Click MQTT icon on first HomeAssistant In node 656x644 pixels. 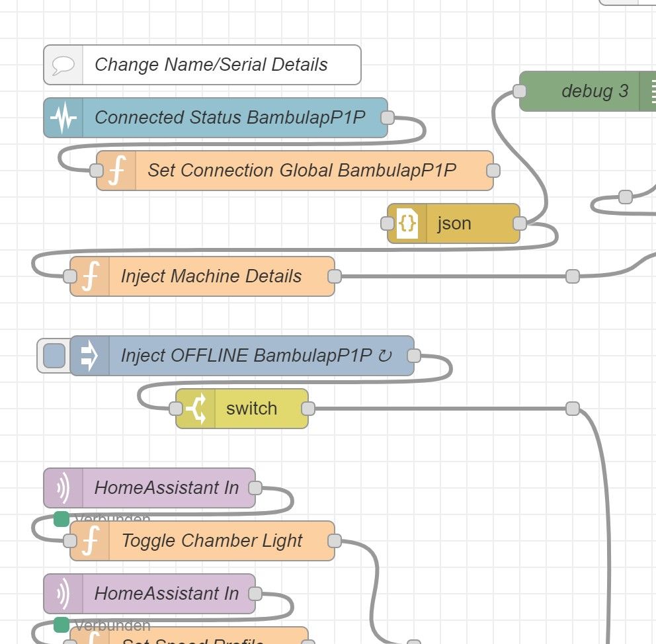[x=63, y=488]
